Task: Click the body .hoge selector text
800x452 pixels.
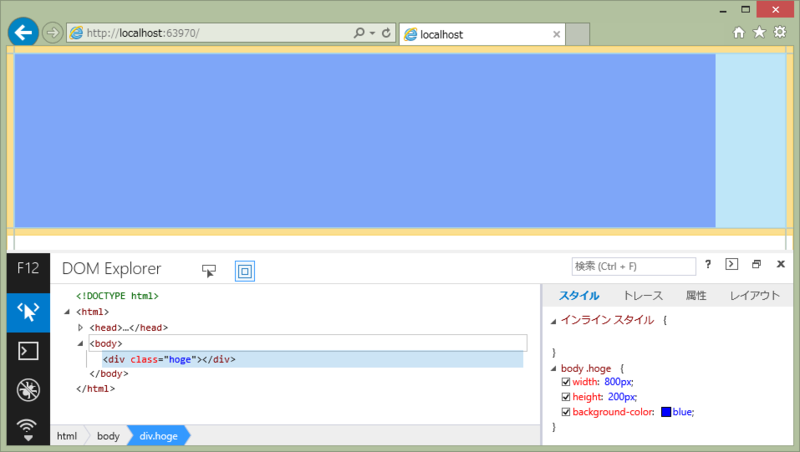Action: coord(586,368)
